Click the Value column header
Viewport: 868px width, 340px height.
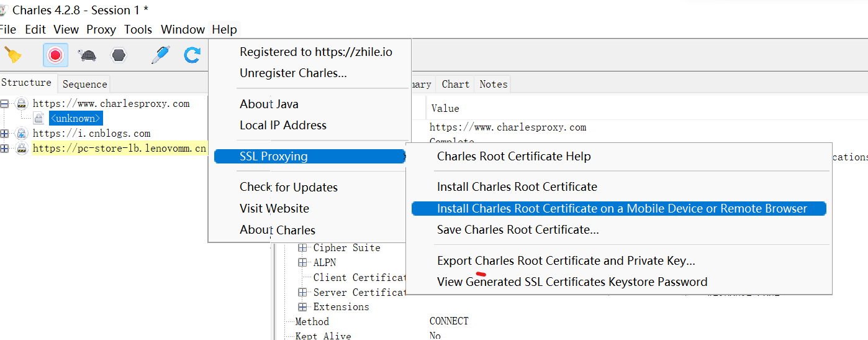445,108
